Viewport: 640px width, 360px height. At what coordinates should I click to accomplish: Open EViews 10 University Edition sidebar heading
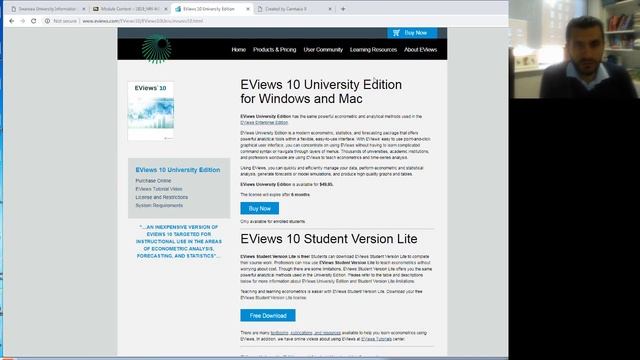(178, 170)
